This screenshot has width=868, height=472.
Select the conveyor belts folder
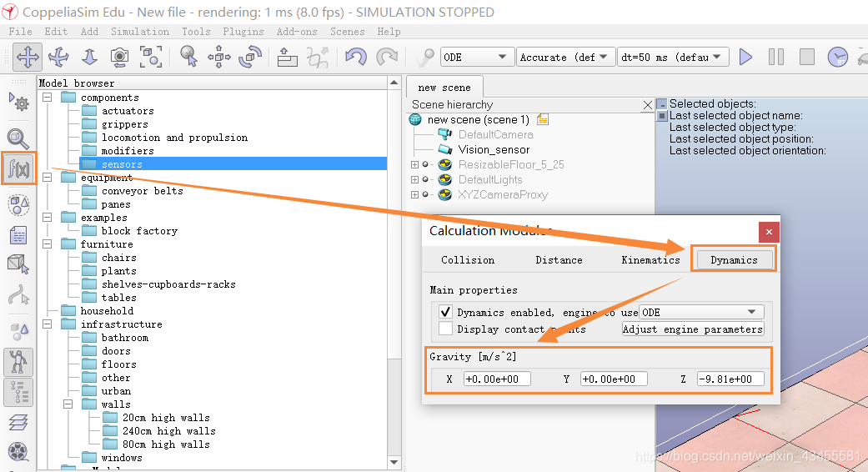[143, 190]
